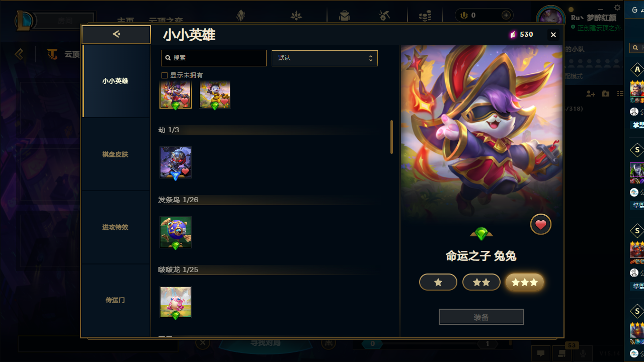
Task: Click the 装备 equip button
Action: click(481, 317)
